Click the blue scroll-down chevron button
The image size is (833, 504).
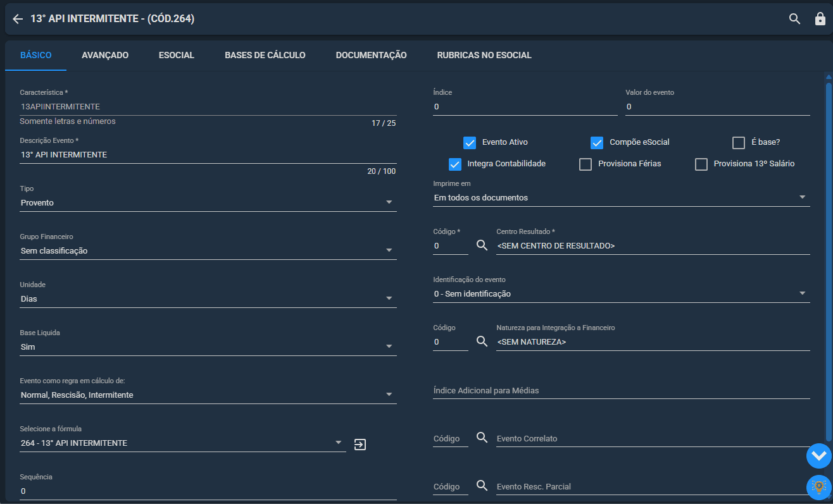coord(818,455)
